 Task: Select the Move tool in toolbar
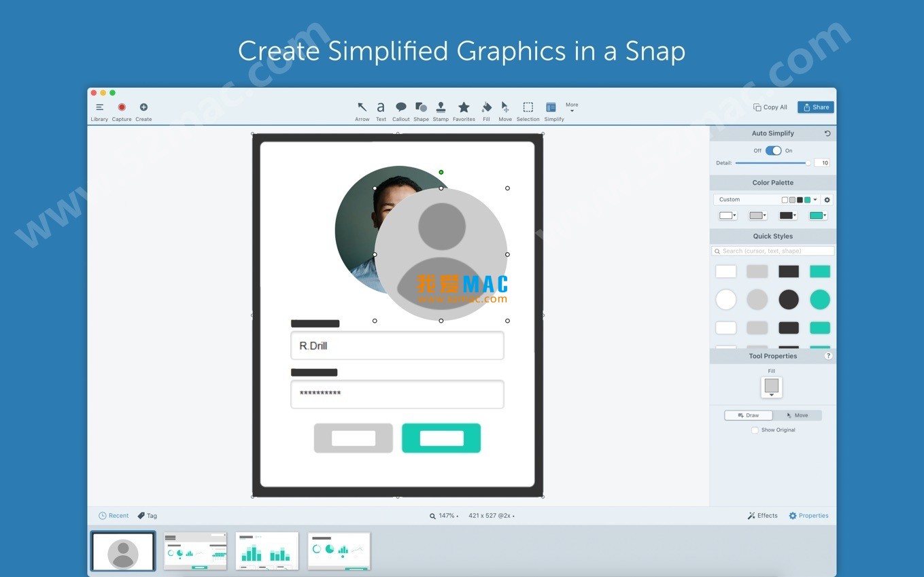click(505, 111)
